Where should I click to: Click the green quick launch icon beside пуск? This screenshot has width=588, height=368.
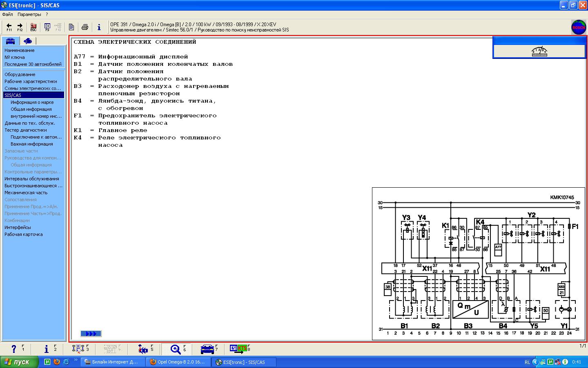click(x=47, y=362)
